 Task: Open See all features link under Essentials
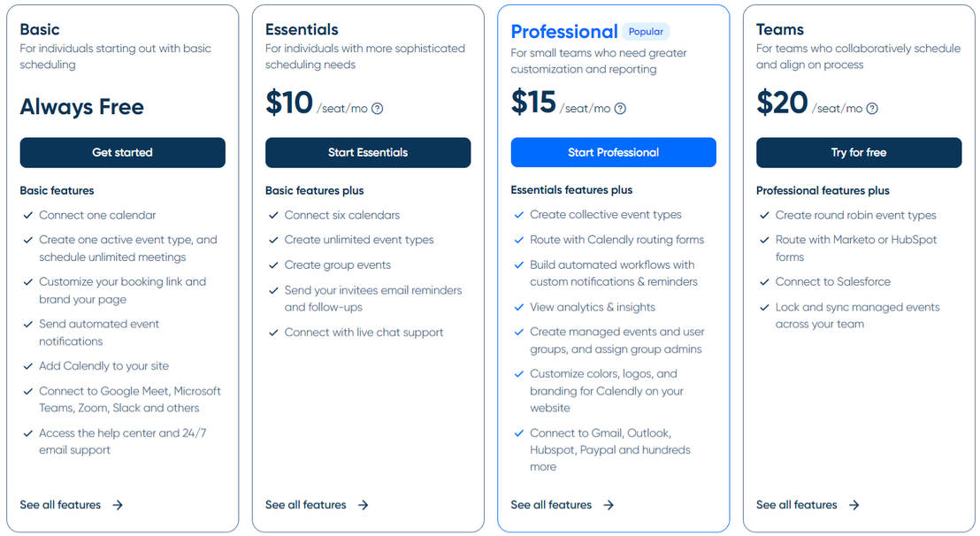pyautogui.click(x=306, y=505)
